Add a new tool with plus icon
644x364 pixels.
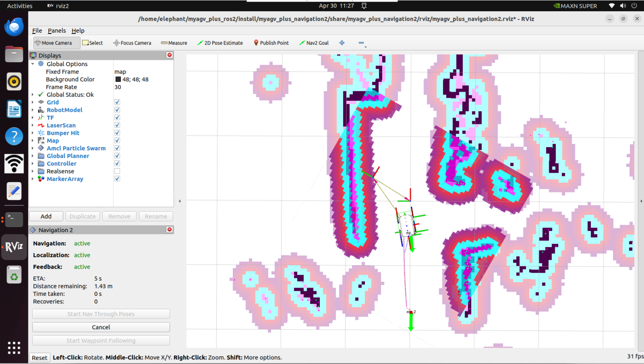coord(342,43)
